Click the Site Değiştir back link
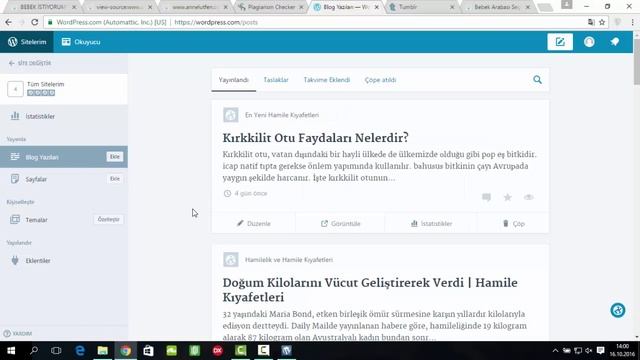 click(30, 63)
